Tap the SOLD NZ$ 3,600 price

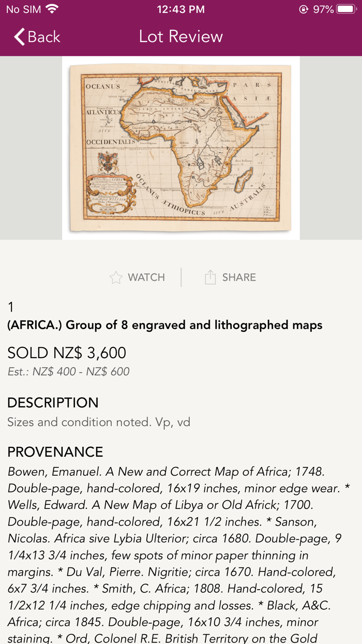click(67, 353)
